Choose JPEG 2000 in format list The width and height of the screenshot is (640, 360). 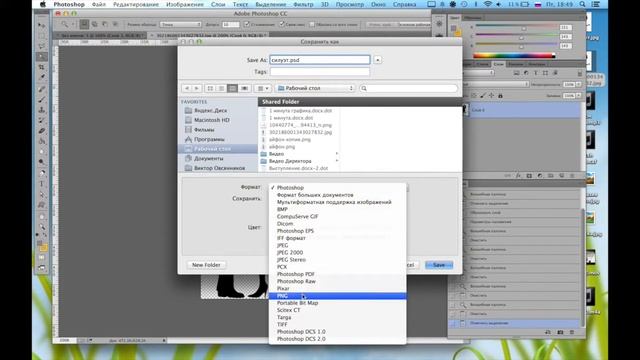[x=338, y=253]
